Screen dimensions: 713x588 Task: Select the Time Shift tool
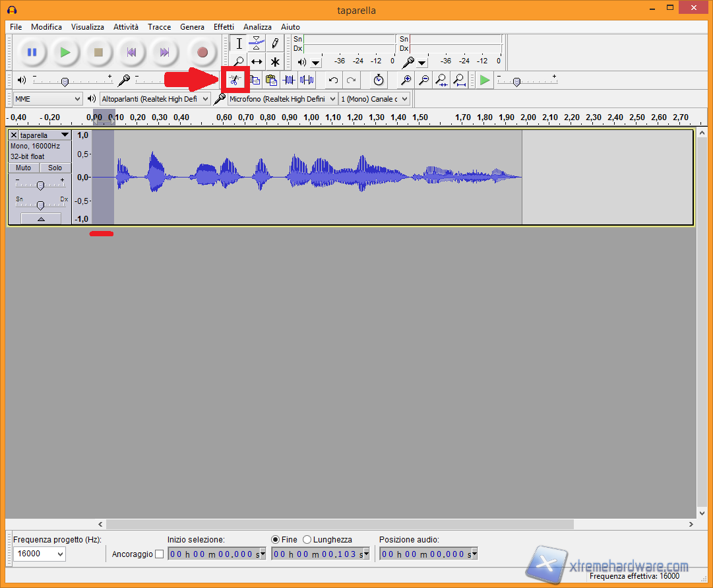pyautogui.click(x=257, y=62)
